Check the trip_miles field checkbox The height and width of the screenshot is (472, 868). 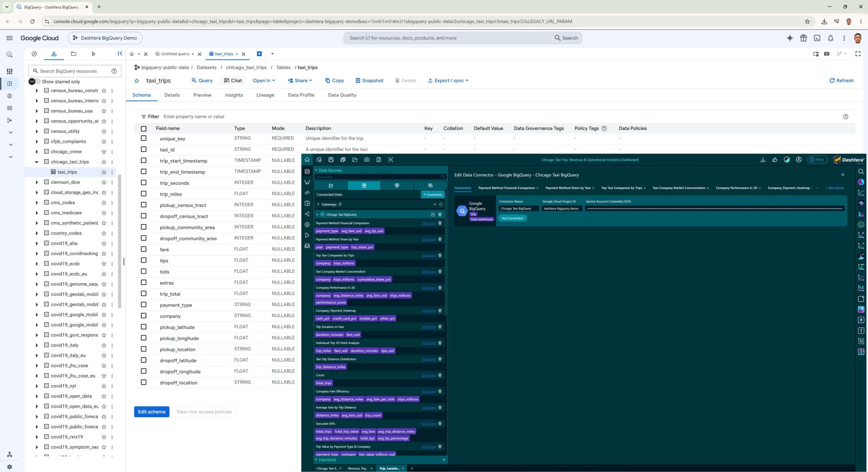click(x=144, y=194)
